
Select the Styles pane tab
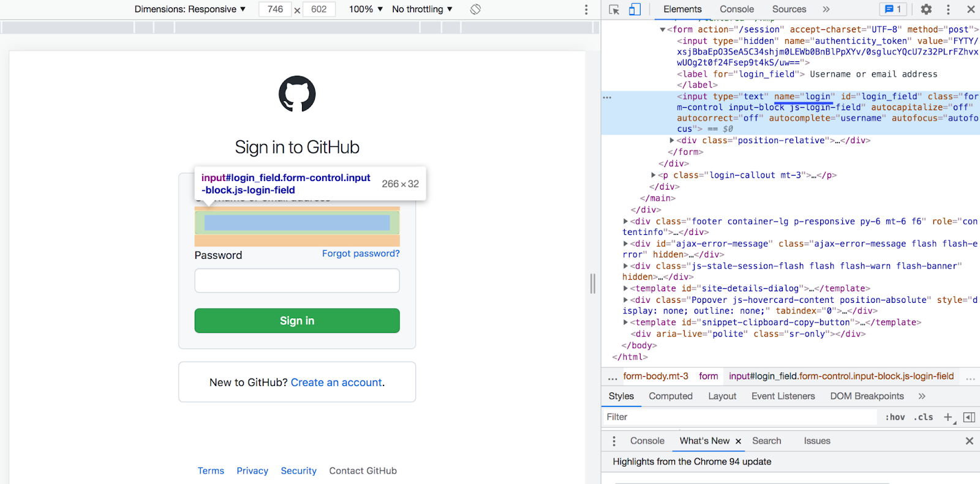click(621, 397)
